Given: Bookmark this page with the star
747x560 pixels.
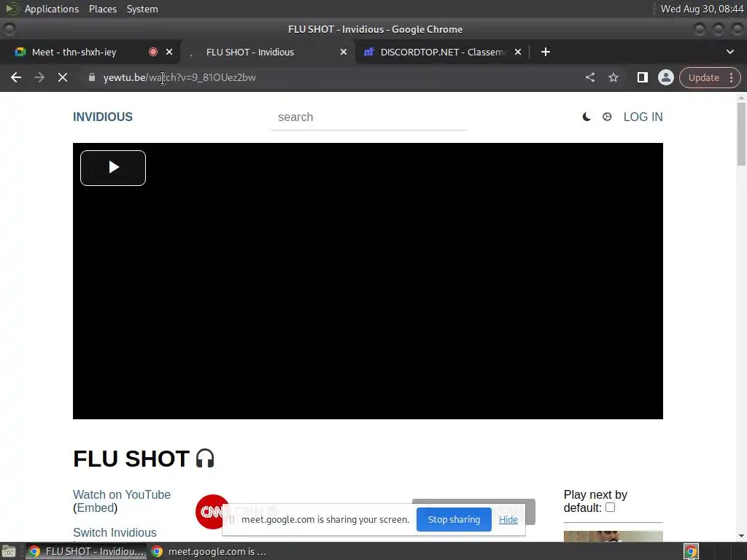Looking at the screenshot, I should click(x=613, y=77).
